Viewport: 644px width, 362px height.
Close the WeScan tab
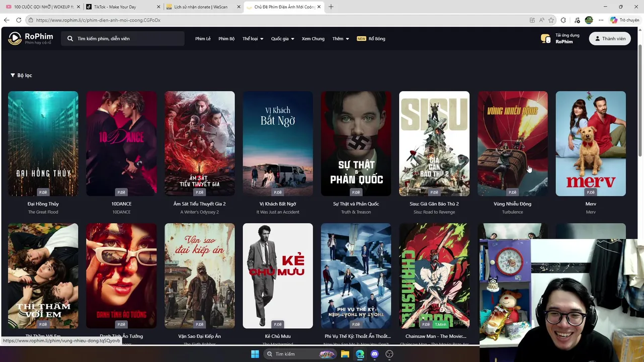coord(239,7)
